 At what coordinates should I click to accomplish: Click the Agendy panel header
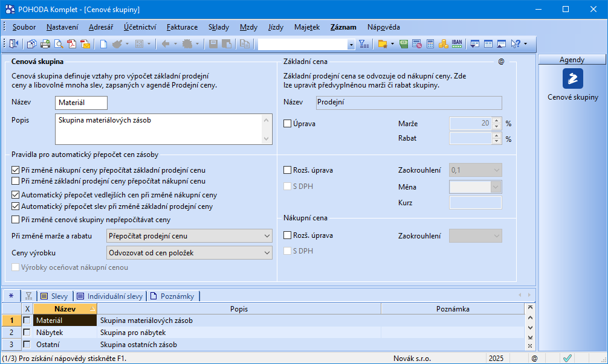click(572, 60)
